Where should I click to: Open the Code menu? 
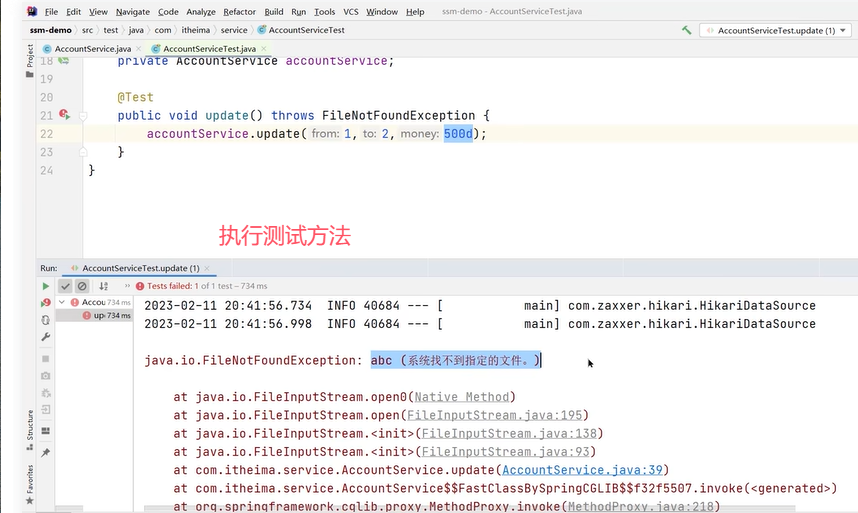coord(168,11)
